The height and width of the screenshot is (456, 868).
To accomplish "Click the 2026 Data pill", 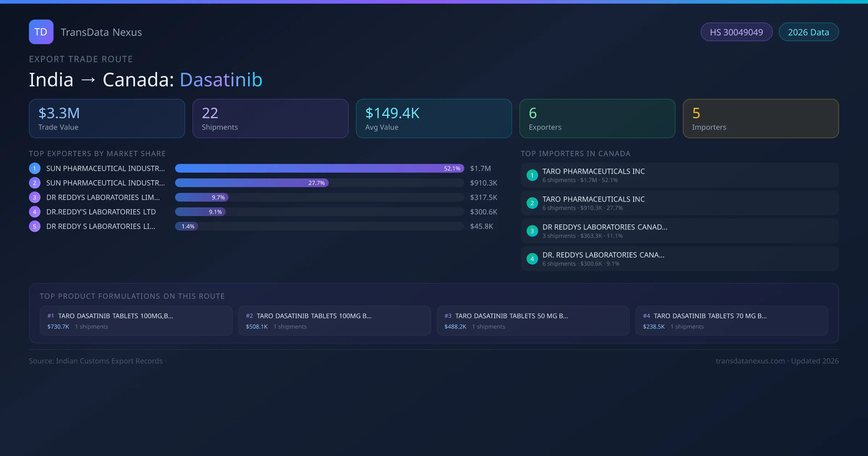I will (808, 32).
